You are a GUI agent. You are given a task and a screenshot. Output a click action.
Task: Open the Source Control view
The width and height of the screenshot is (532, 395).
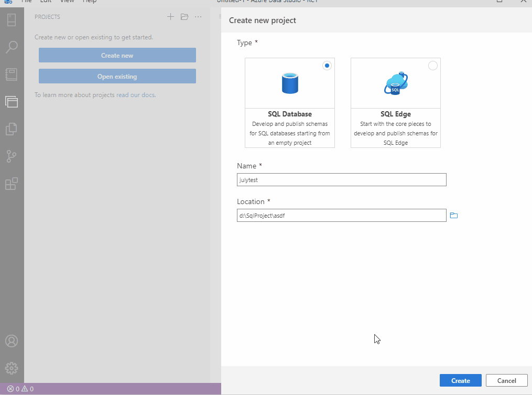(12, 156)
